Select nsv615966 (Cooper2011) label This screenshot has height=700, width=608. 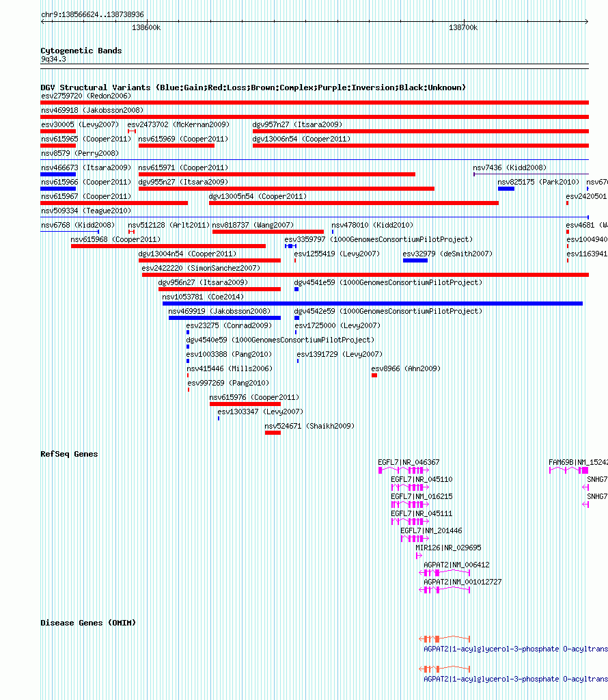click(86, 182)
